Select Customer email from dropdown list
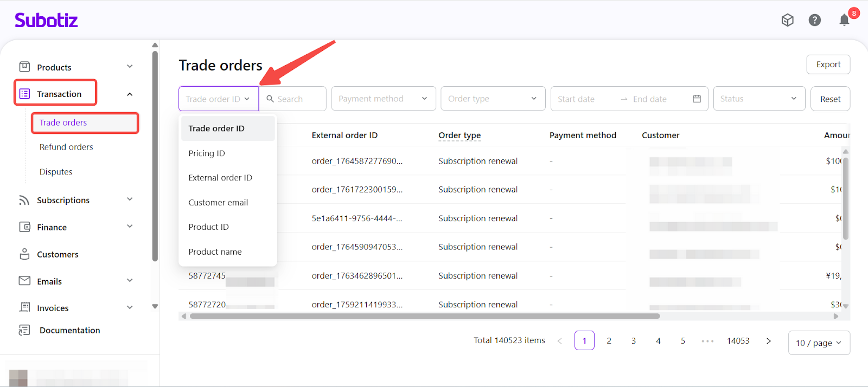Screen dimensions: 868x387 (218, 203)
